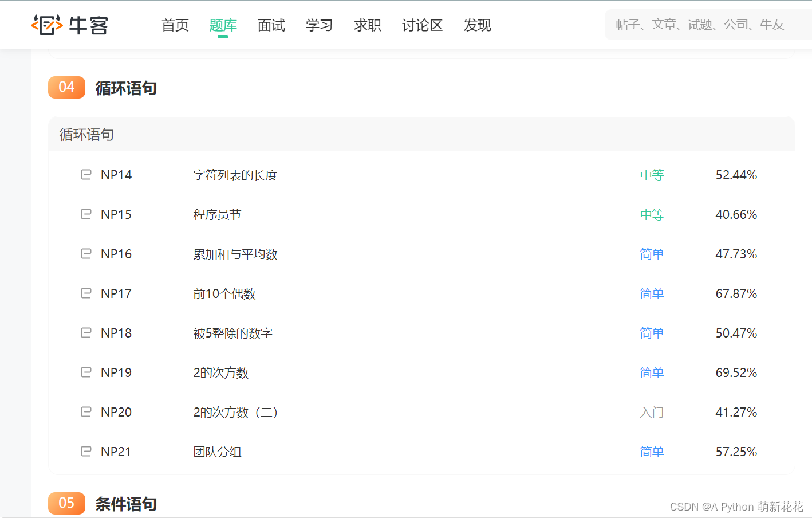Open problem 2的次方数 NP19
This screenshot has height=518, width=812.
click(221, 372)
